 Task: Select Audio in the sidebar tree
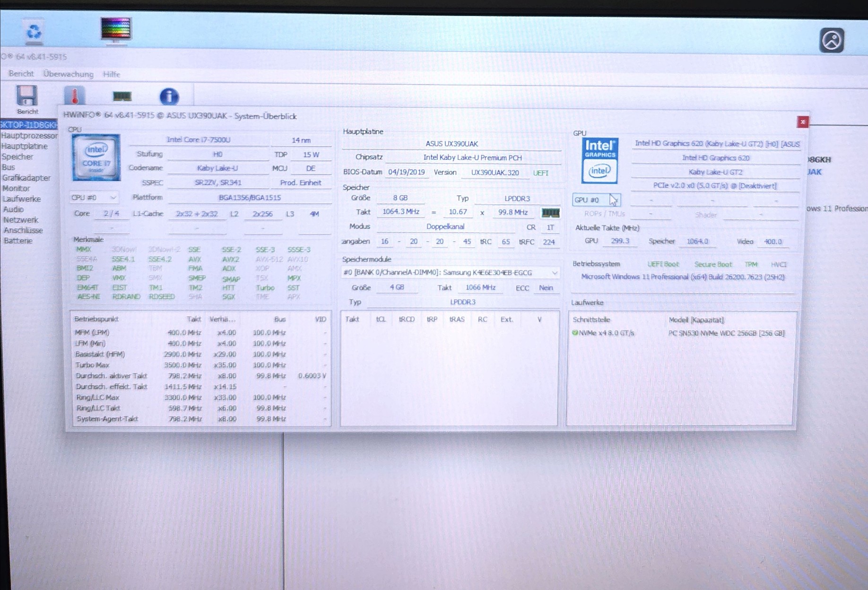pyautogui.click(x=13, y=209)
